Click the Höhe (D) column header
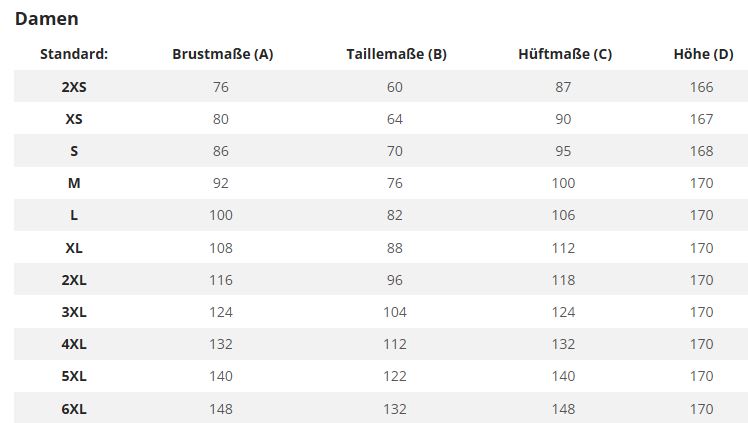The height and width of the screenshot is (423, 748). pyautogui.click(x=703, y=54)
